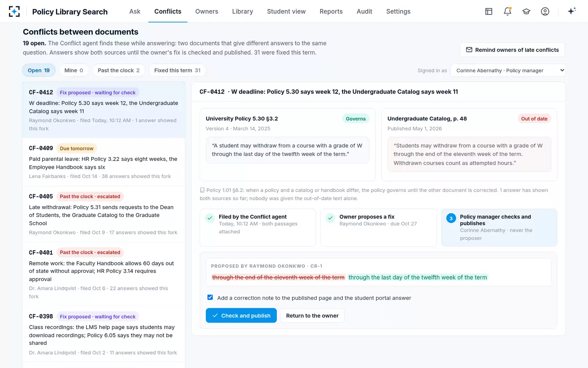Click the graduation cap icon

[x=526, y=11]
